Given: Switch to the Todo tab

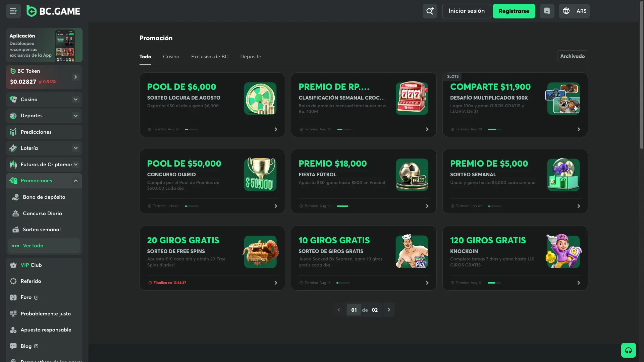Looking at the screenshot, I should [x=145, y=57].
